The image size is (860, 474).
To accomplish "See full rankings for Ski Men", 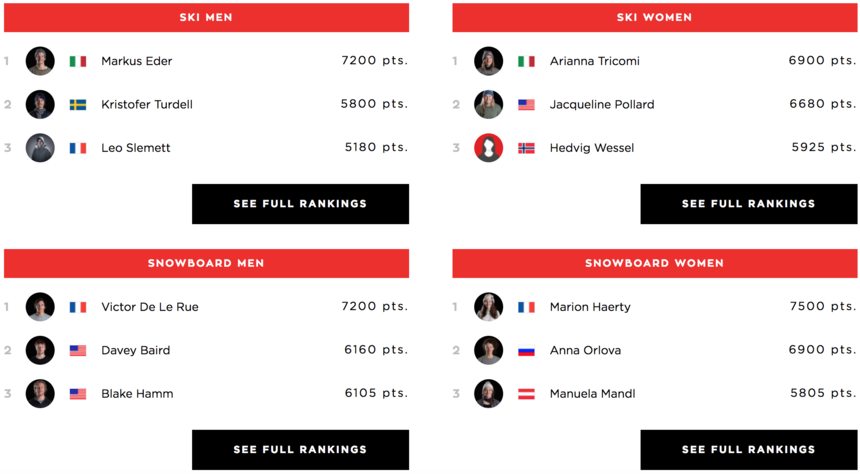I will click(x=301, y=204).
